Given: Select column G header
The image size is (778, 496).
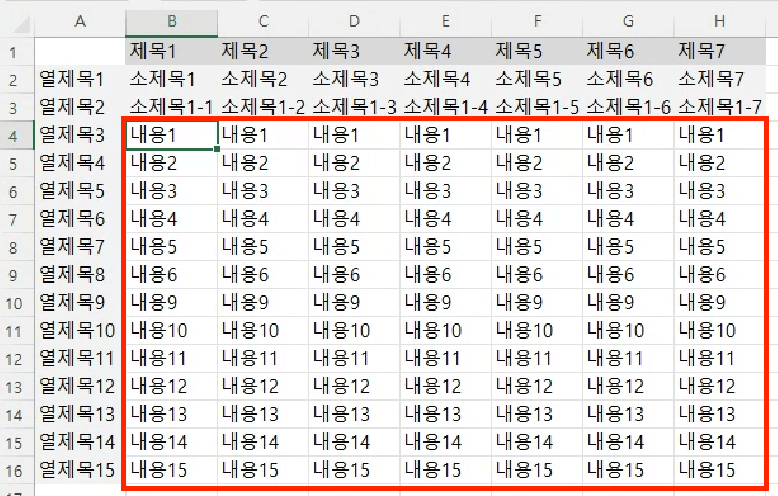Looking at the screenshot, I should pos(628,21).
